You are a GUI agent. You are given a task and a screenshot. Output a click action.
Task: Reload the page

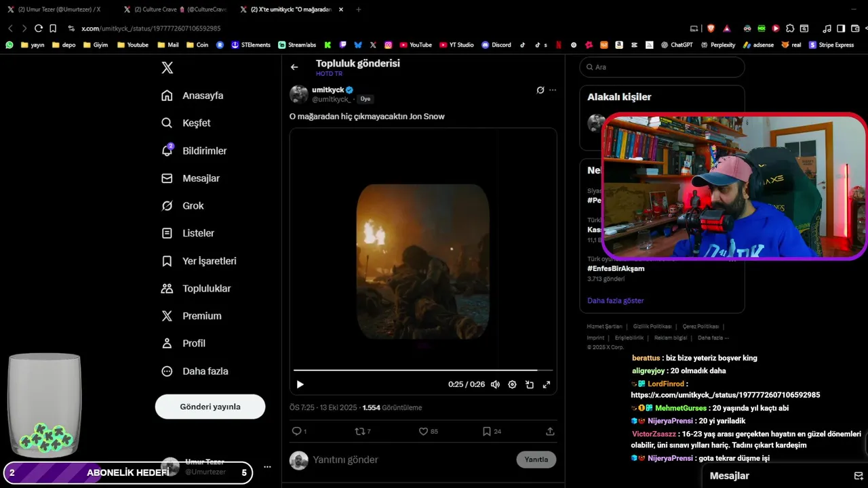point(39,28)
